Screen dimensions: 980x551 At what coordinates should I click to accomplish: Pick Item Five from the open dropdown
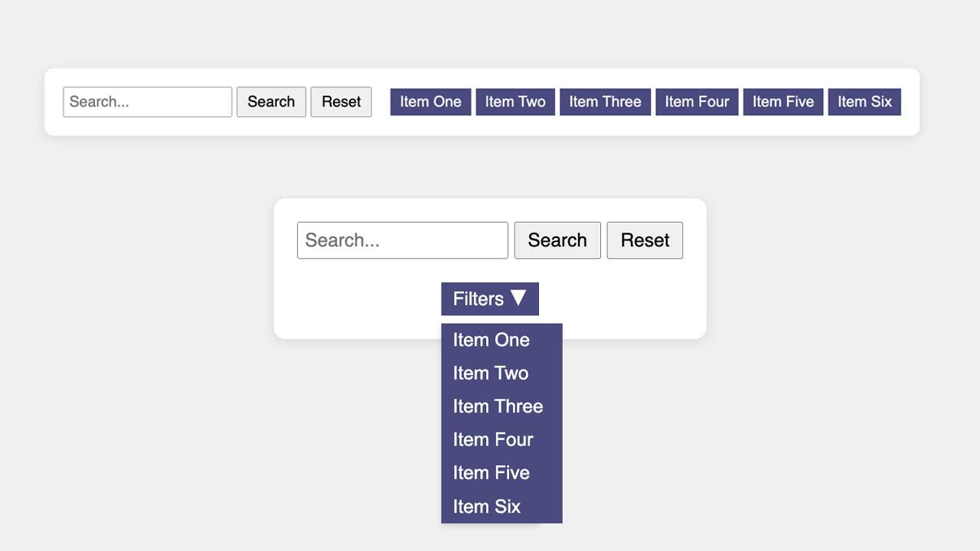click(491, 472)
